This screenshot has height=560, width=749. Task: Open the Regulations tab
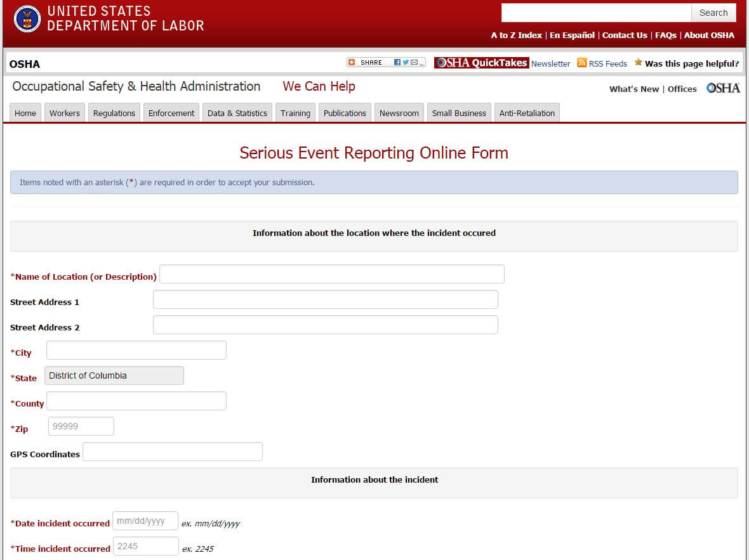click(114, 113)
